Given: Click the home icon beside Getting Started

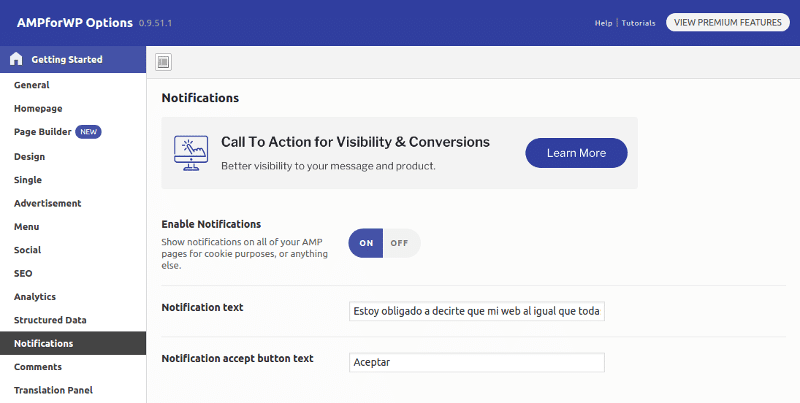Looking at the screenshot, I should [x=16, y=59].
